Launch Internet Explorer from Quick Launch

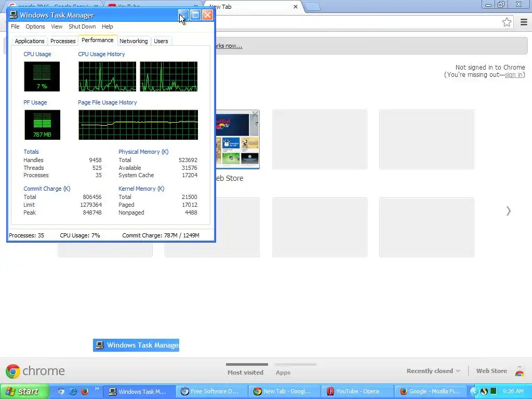pyautogui.click(x=73, y=391)
